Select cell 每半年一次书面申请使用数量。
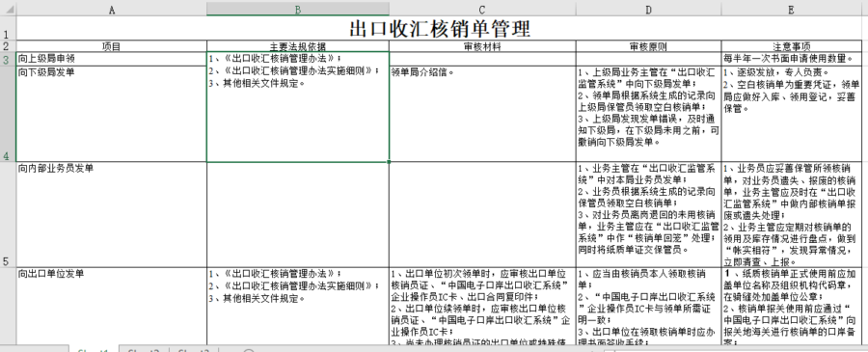This screenshot has width=868, height=352. click(792, 59)
